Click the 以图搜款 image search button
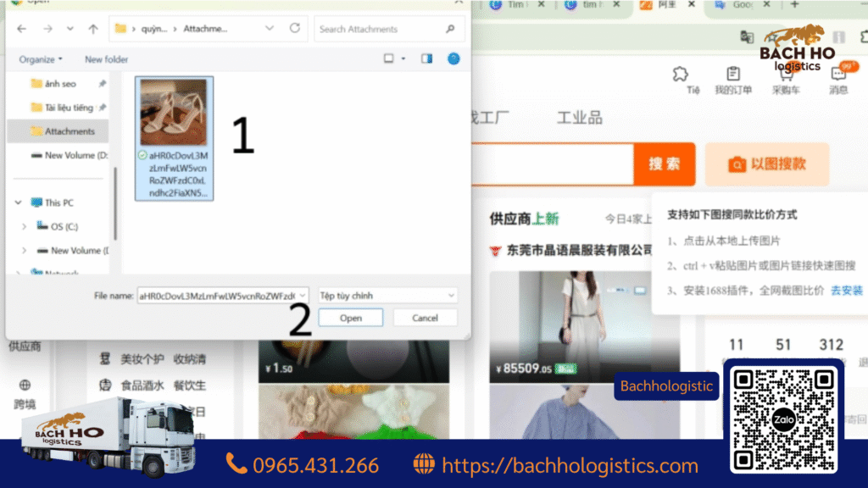Image resolution: width=868 pixels, height=488 pixels. point(767,164)
